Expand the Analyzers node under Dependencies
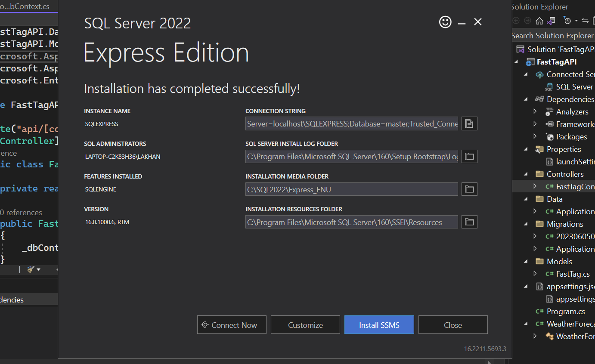The width and height of the screenshot is (595, 364). pos(535,112)
